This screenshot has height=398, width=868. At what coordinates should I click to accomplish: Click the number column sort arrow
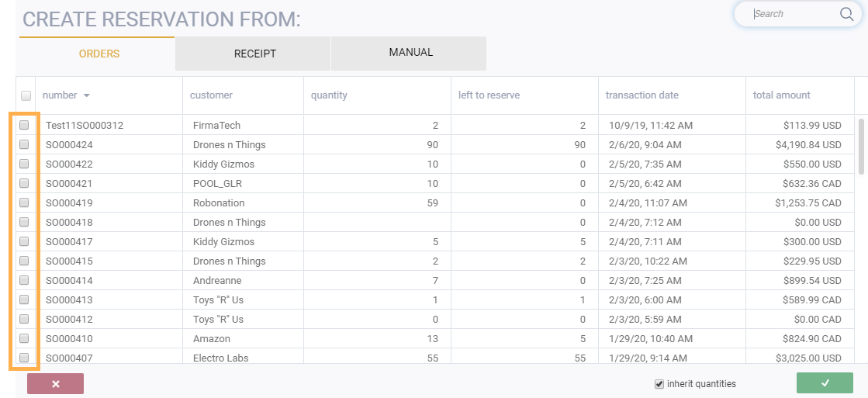click(87, 95)
